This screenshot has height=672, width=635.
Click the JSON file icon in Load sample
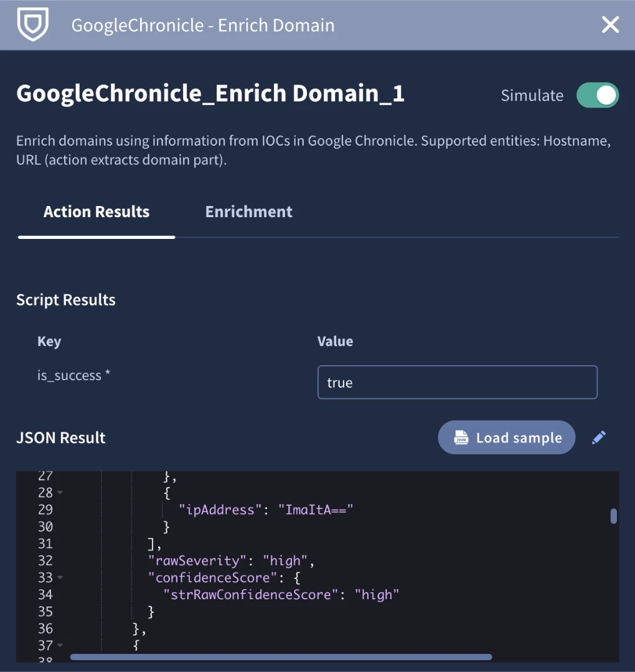tap(461, 437)
